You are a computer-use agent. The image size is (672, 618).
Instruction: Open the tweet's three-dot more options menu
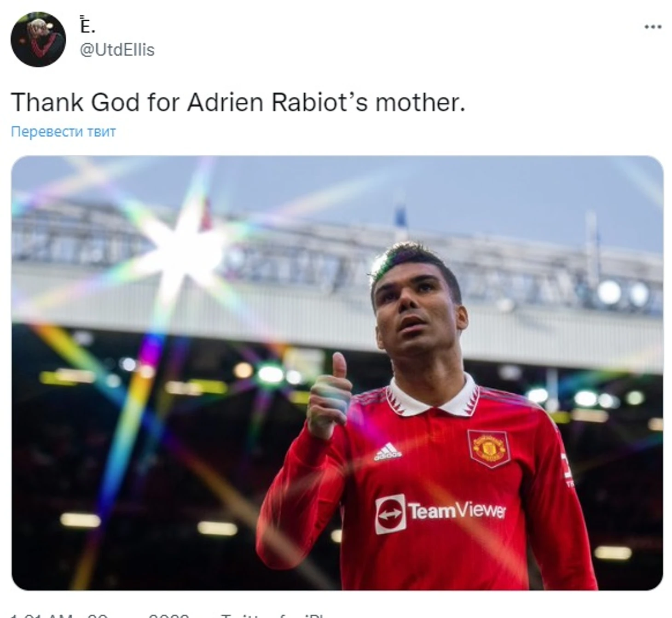[653, 27]
